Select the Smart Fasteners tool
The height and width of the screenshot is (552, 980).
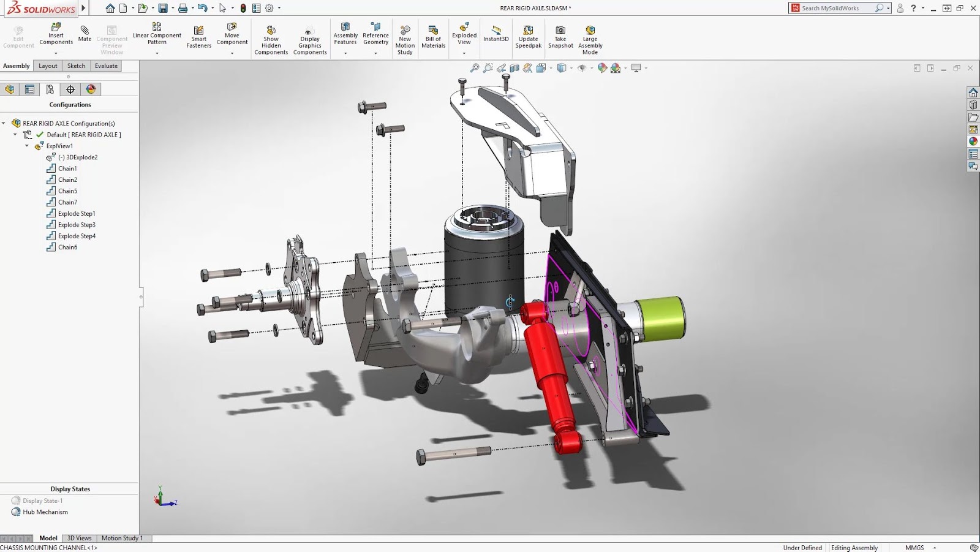click(x=198, y=37)
